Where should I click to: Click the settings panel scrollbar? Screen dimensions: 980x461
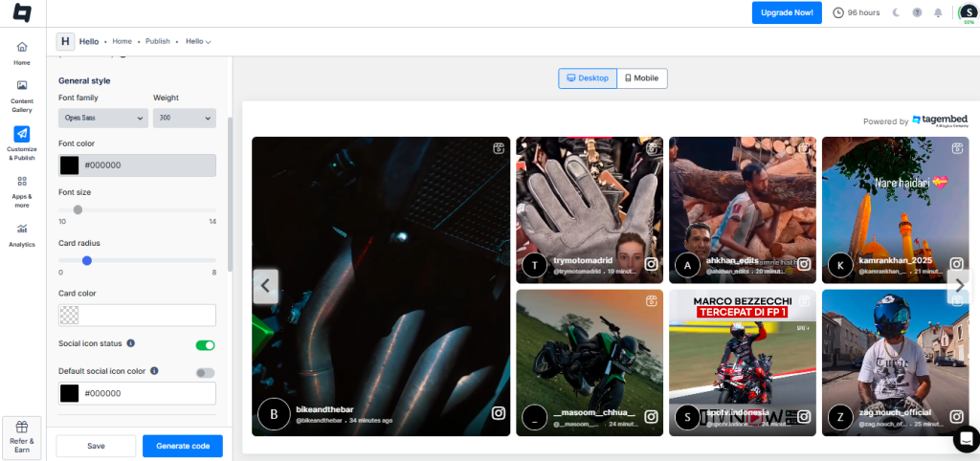(230, 194)
